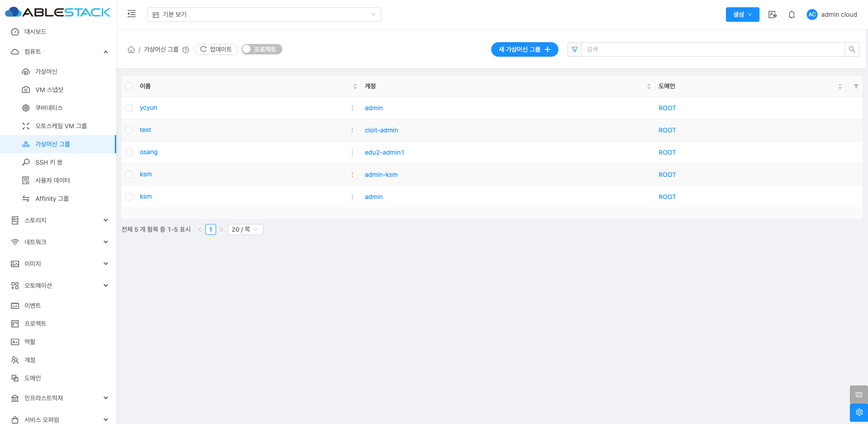Open the edu2-admin1 account link
Viewport: 868px width, 424px height.
pyautogui.click(x=385, y=152)
